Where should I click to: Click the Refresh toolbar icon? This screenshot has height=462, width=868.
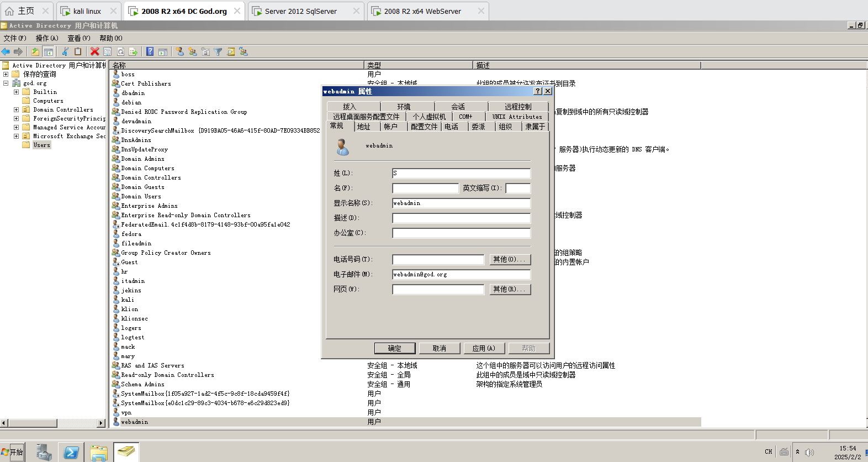pos(120,51)
